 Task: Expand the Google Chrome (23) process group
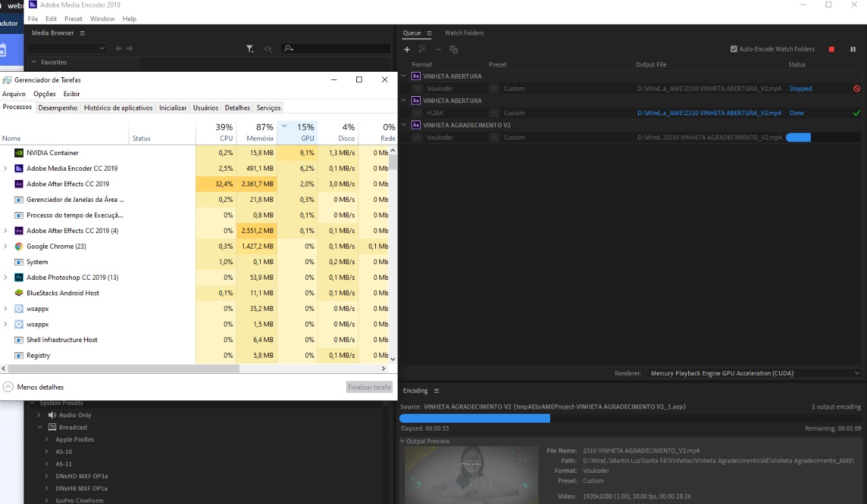pyautogui.click(x=6, y=247)
